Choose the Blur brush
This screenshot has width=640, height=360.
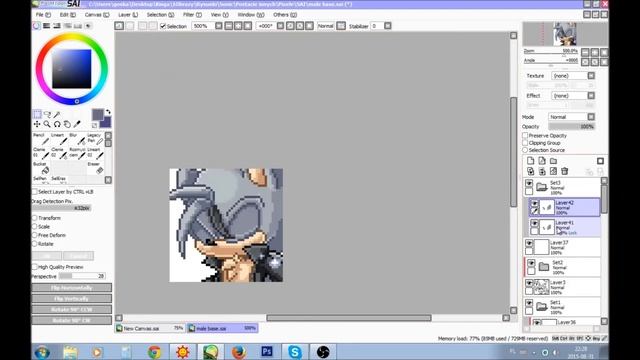[78, 139]
